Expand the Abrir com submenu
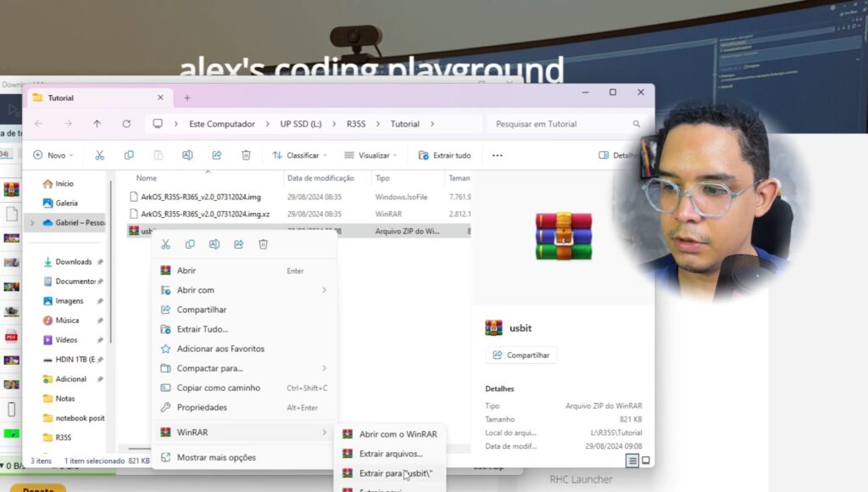868x492 pixels. (x=325, y=290)
